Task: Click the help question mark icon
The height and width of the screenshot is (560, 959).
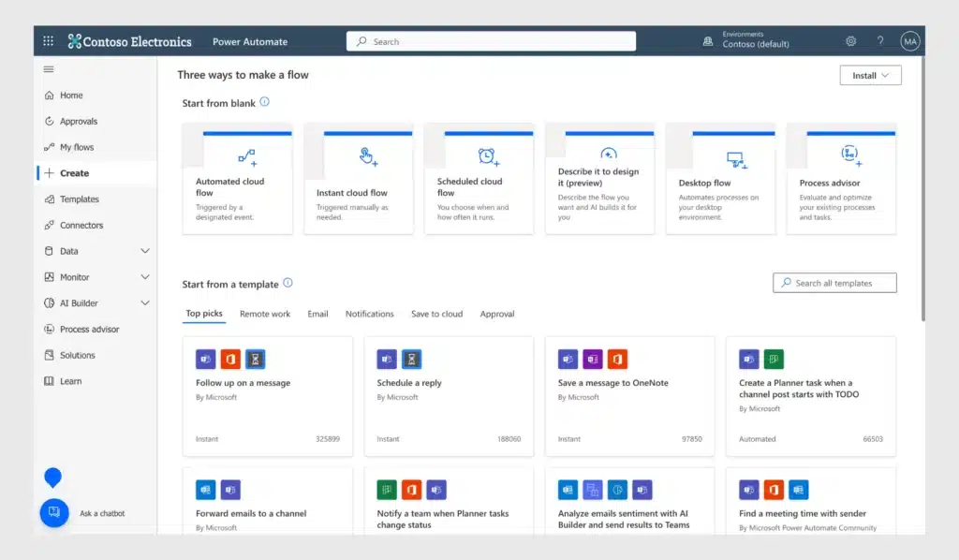Action: (880, 41)
